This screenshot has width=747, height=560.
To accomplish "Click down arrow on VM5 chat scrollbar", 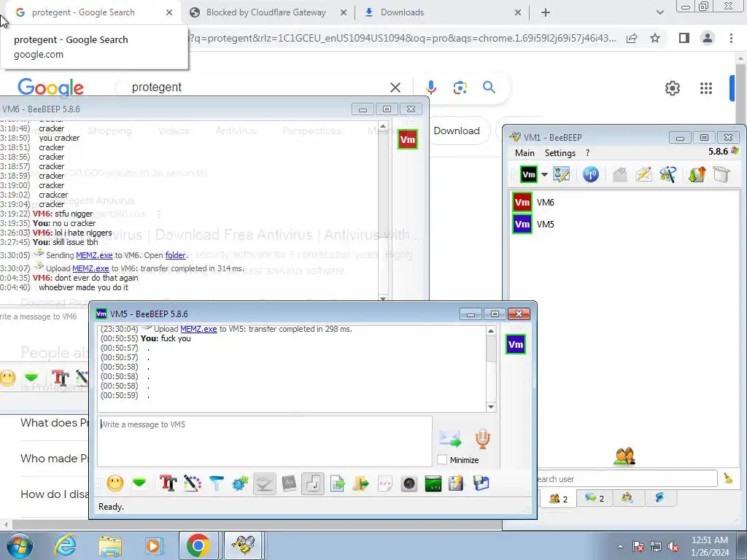I will coord(491,407).
